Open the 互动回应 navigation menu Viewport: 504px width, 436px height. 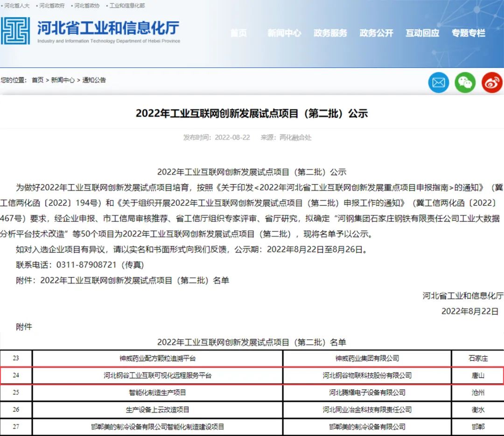click(x=422, y=33)
